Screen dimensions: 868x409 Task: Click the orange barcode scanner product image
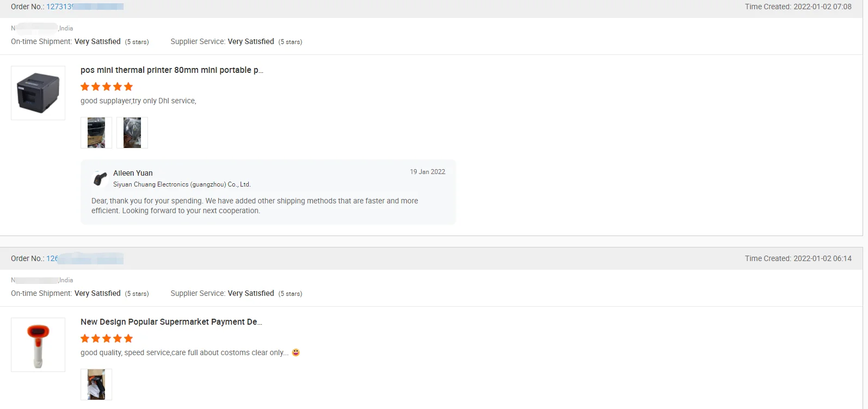(38, 345)
